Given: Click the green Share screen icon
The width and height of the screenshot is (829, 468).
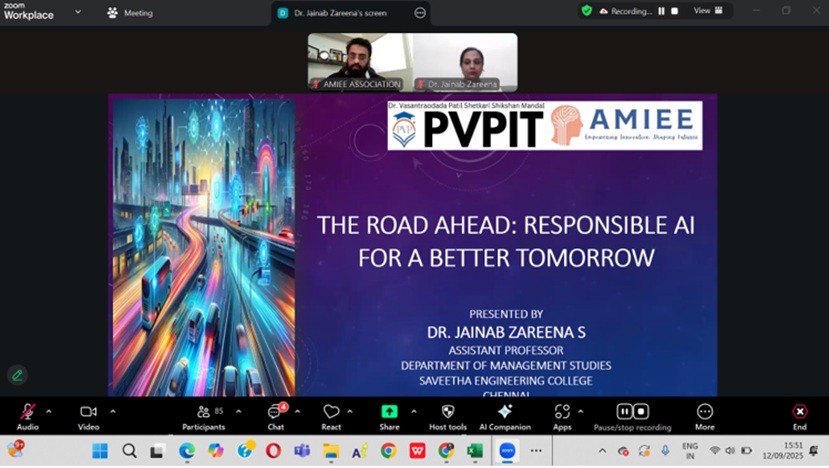Looking at the screenshot, I should [389, 412].
